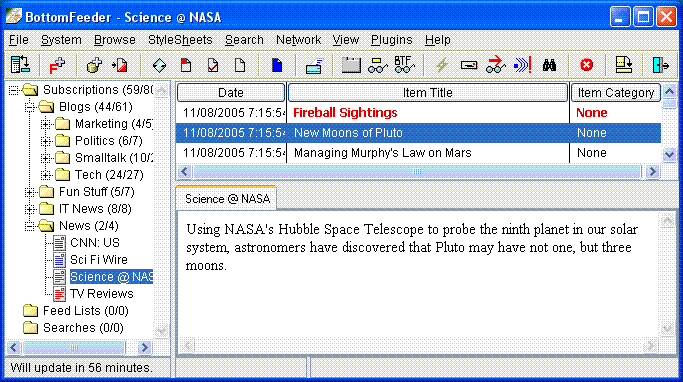Click the yellow document download icon
Viewport: 683px width, 382px height.
pyautogui.click(x=623, y=65)
